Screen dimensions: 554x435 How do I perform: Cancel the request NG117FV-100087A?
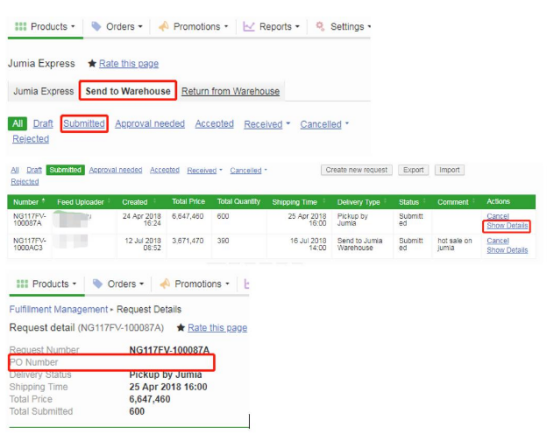[x=497, y=216]
